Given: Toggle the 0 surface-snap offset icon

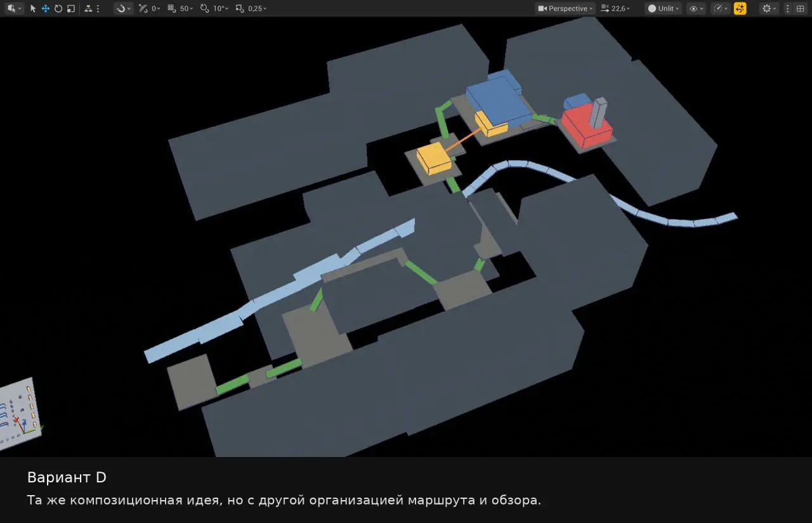Looking at the screenshot, I should tap(143, 8).
